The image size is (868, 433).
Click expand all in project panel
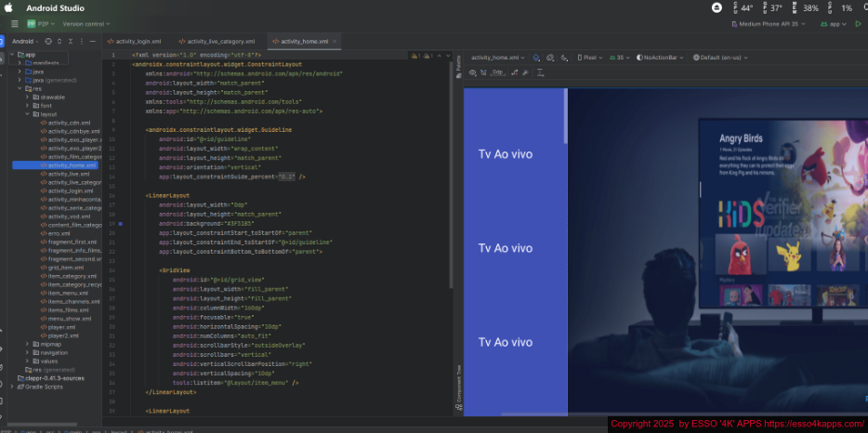(59, 42)
